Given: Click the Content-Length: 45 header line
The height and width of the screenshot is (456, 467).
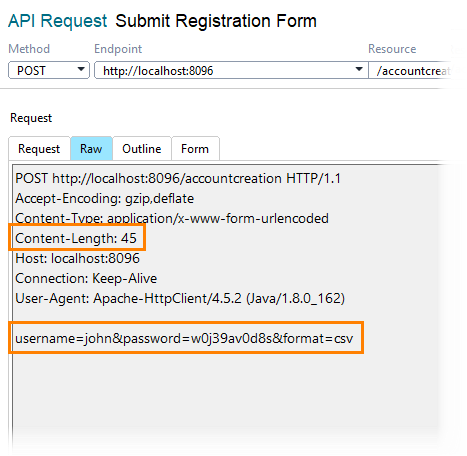Looking at the screenshot, I should coord(76,238).
